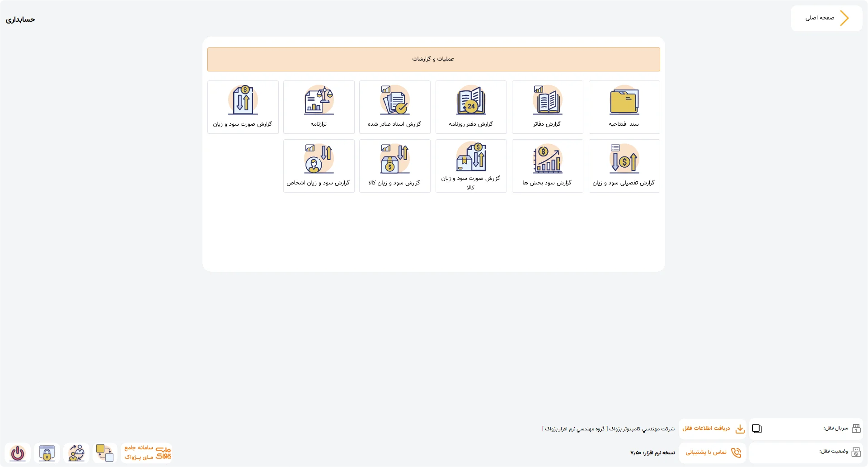Click the حسابداری page title
This screenshot has height=467, width=868.
click(x=20, y=19)
